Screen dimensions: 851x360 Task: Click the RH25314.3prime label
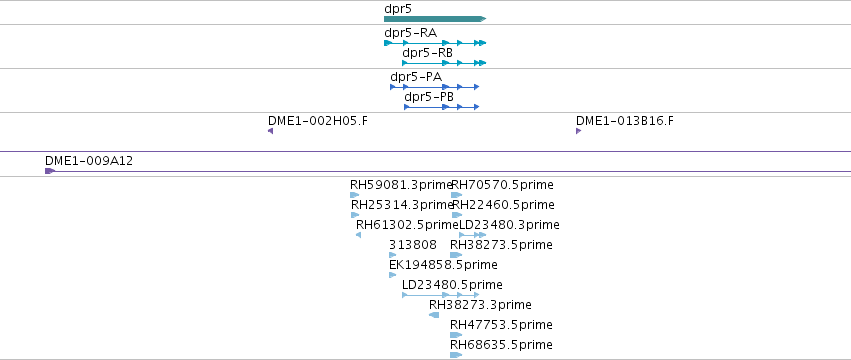pyautogui.click(x=402, y=205)
